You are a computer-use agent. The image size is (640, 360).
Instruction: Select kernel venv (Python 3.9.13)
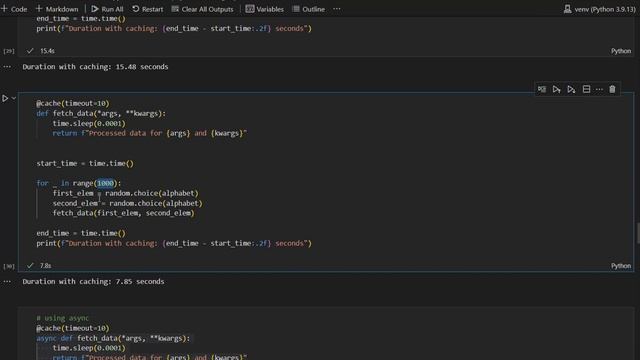(599, 9)
